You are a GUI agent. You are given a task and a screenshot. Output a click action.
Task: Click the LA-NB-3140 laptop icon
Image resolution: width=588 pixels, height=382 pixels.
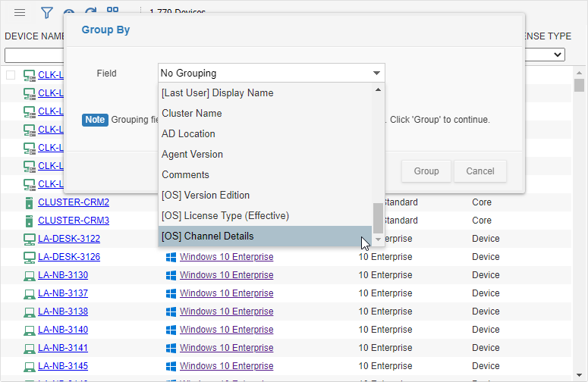[x=30, y=330]
